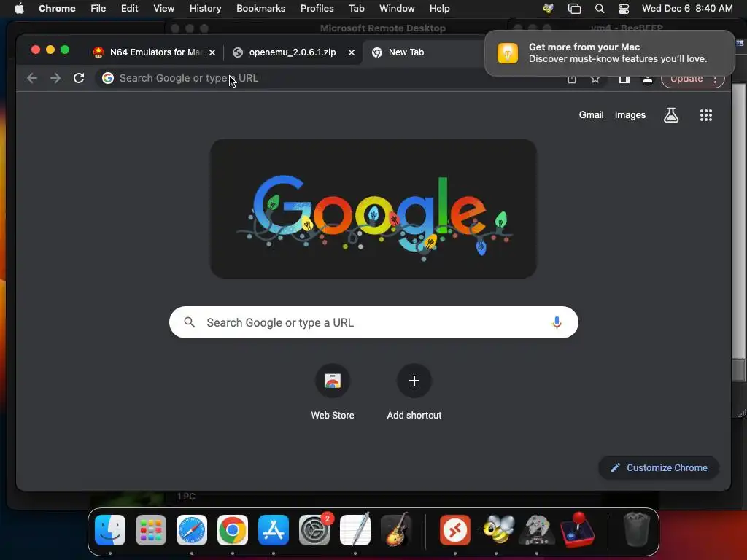This screenshot has height=560, width=747.
Task: Open the Edit menu
Action: click(129, 8)
